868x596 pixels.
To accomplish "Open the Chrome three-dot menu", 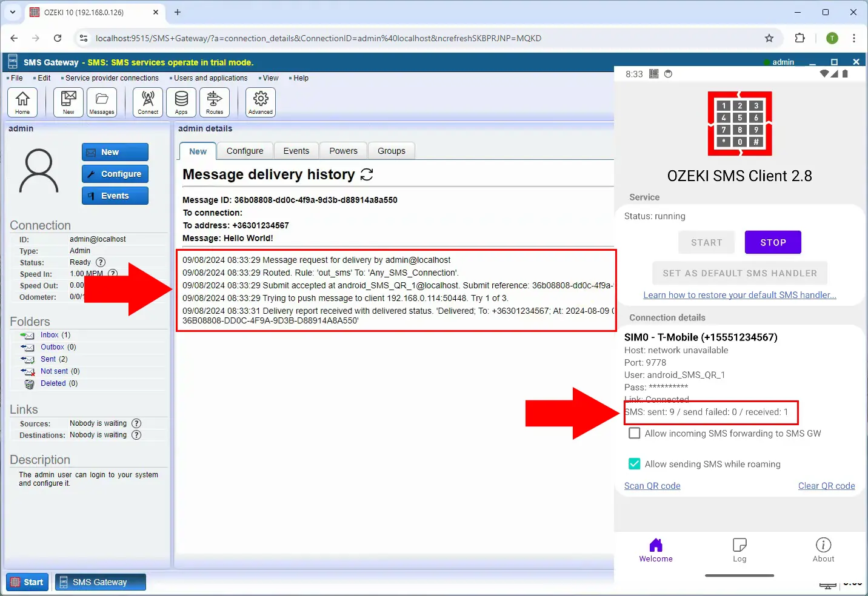I will click(854, 38).
